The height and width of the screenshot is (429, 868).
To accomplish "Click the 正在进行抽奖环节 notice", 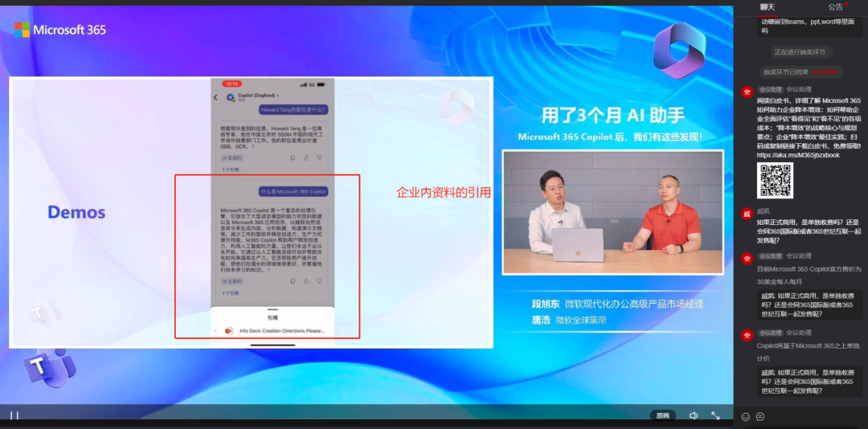I will pos(800,52).
